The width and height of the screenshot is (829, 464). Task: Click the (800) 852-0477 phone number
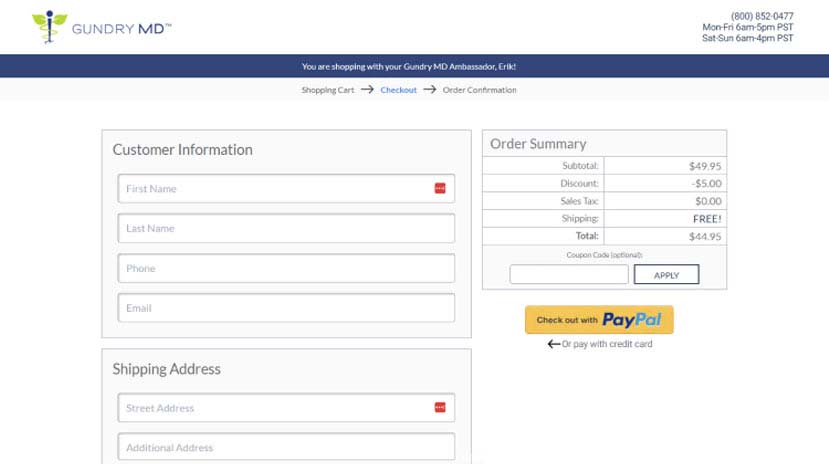pos(762,16)
